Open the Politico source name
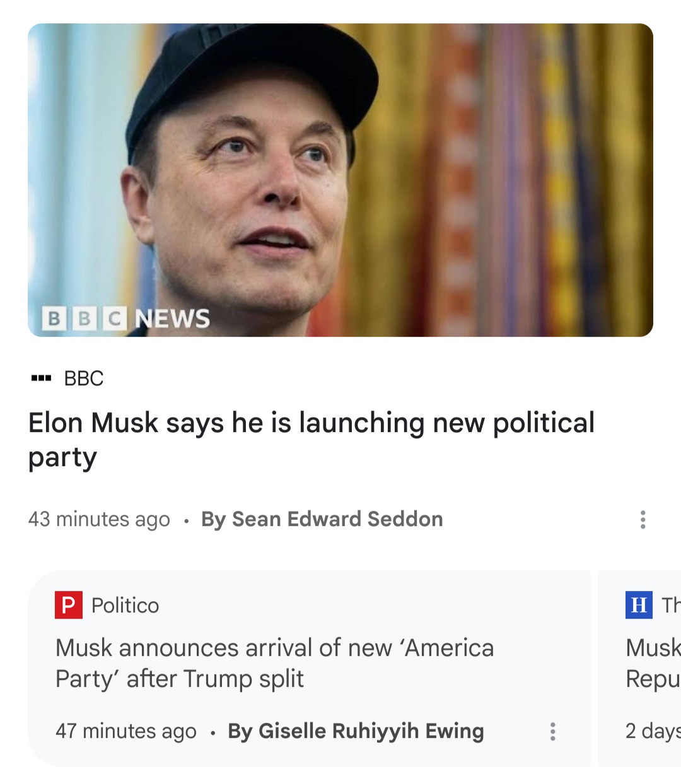This screenshot has width=681, height=784. (x=125, y=606)
